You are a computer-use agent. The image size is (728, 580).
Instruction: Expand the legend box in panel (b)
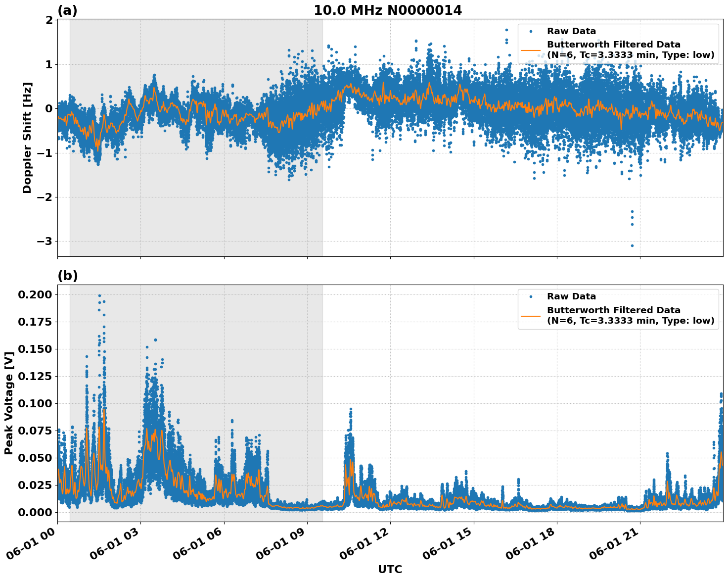pos(618,308)
